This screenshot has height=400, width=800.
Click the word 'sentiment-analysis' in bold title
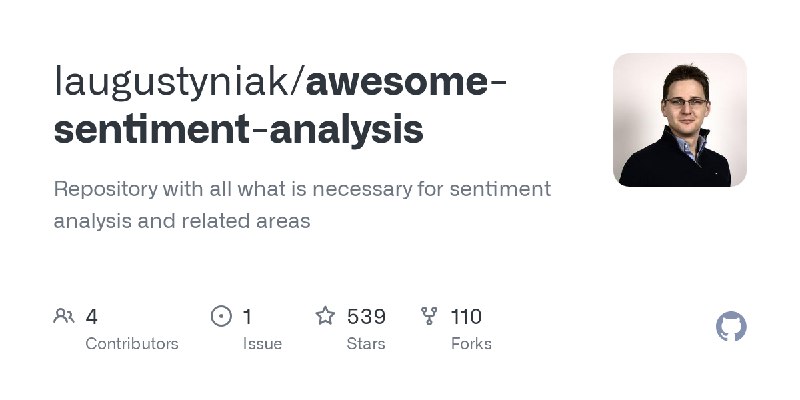[x=238, y=130]
